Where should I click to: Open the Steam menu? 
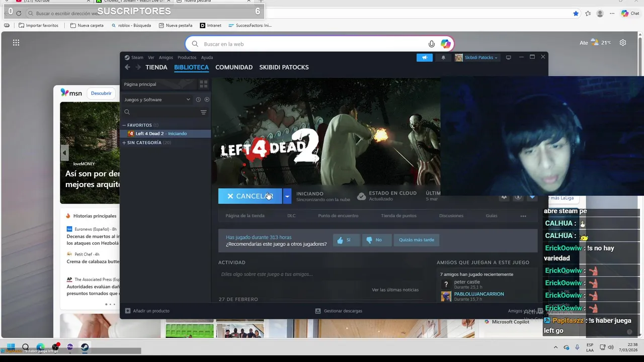pos(134,57)
